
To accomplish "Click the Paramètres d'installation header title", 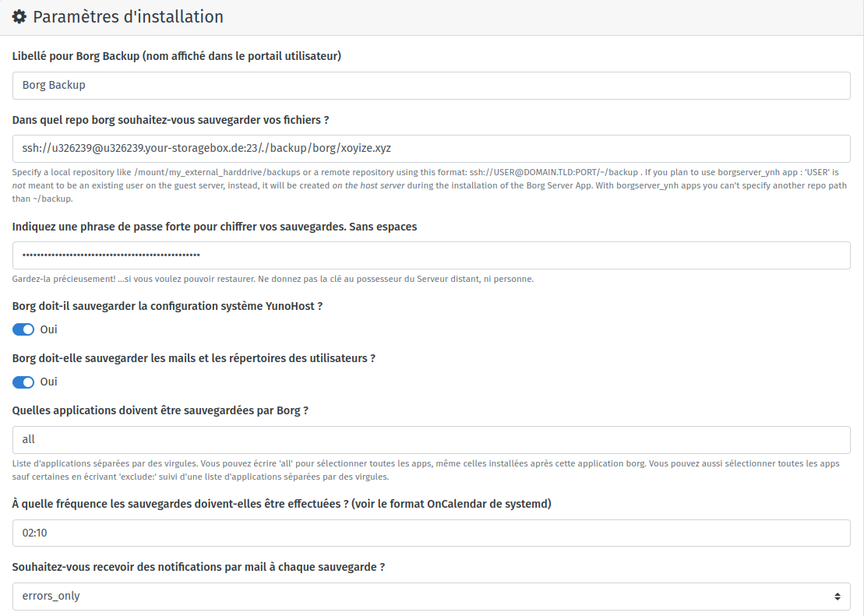I will point(128,16).
